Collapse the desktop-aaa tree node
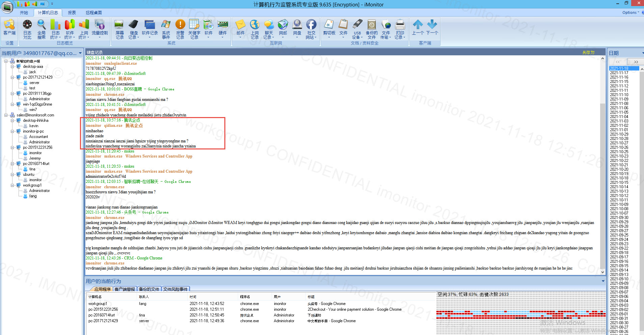Image resolution: width=644 pixels, height=335 pixels. (12, 66)
